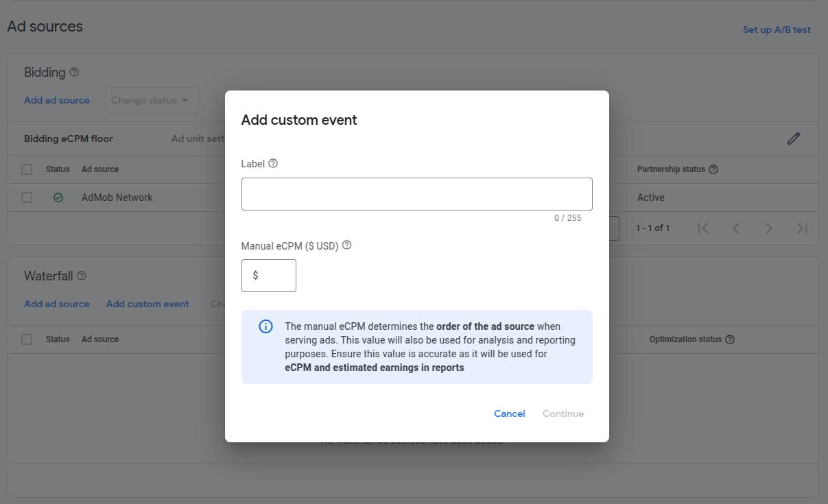Open the Change status dropdown in Bidding

click(152, 100)
